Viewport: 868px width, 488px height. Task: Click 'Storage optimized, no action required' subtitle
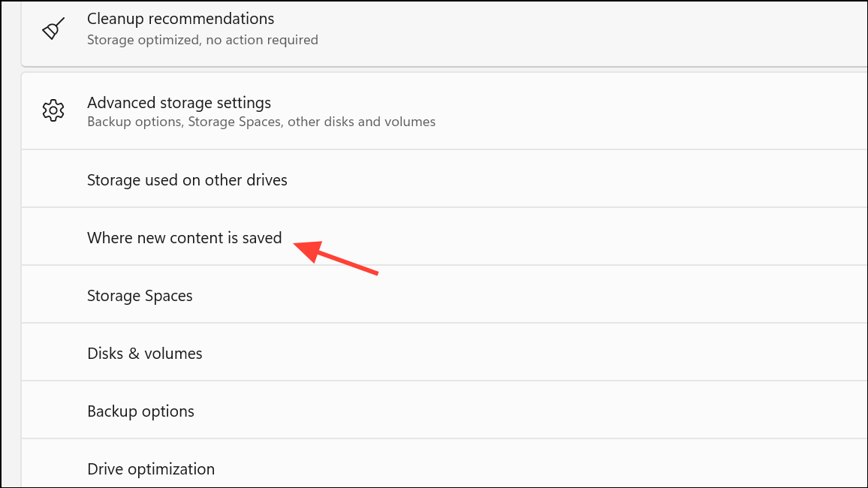click(203, 40)
